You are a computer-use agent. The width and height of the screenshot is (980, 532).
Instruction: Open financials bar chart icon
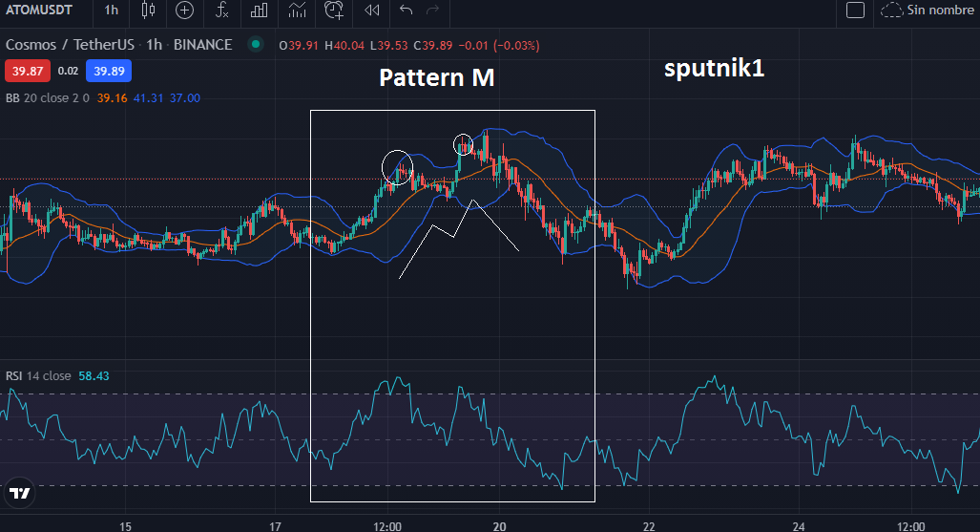(x=259, y=10)
